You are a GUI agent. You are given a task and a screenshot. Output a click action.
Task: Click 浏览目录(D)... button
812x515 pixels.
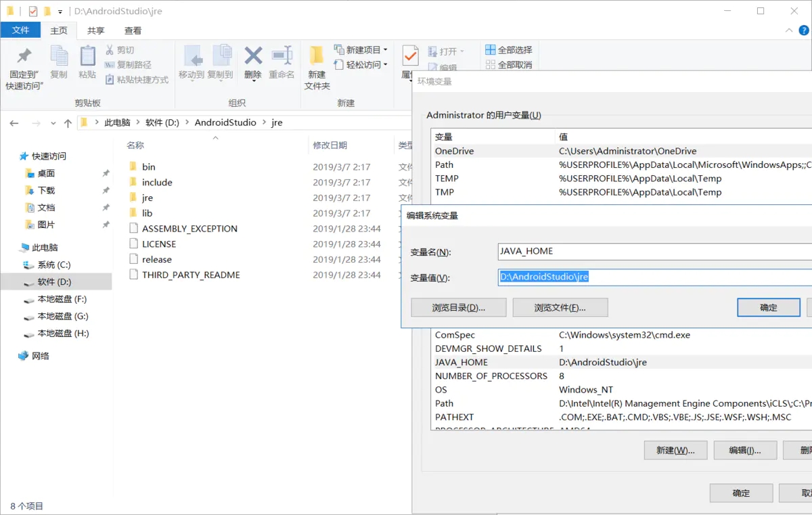tap(459, 307)
